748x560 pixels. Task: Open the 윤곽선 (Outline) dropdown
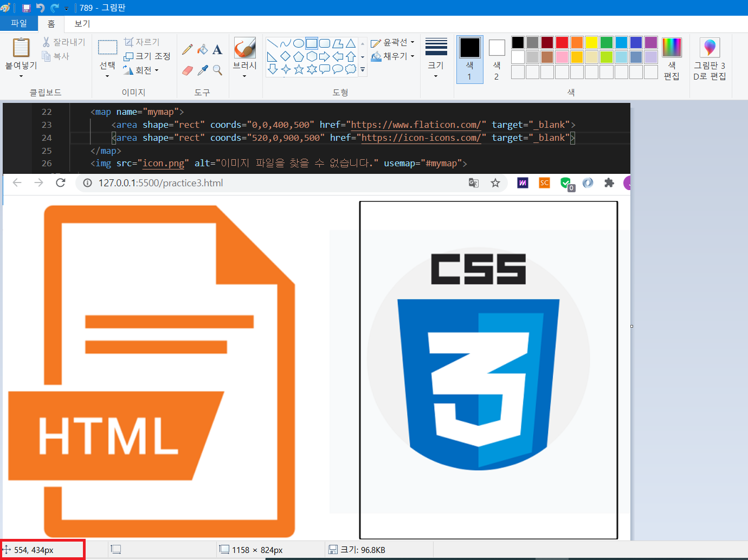point(393,42)
